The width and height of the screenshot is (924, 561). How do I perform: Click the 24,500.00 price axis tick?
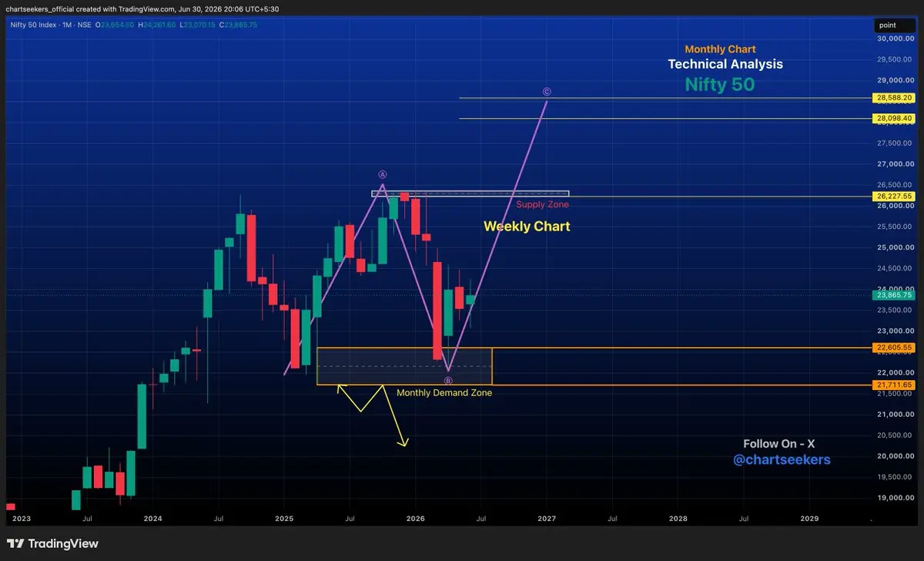tap(894, 268)
